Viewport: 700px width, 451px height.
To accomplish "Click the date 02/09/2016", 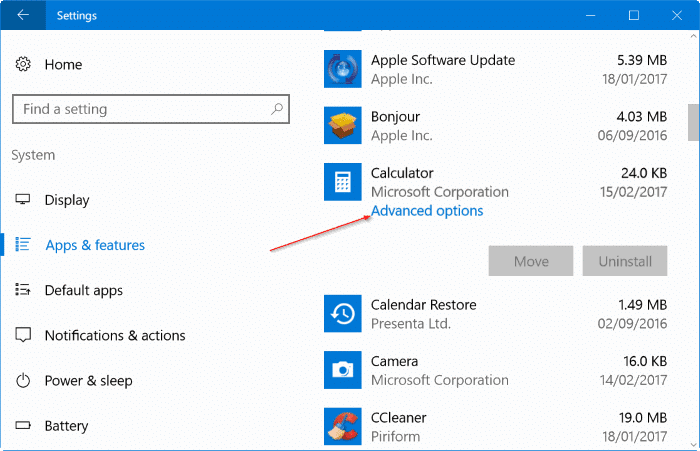I will [x=632, y=323].
